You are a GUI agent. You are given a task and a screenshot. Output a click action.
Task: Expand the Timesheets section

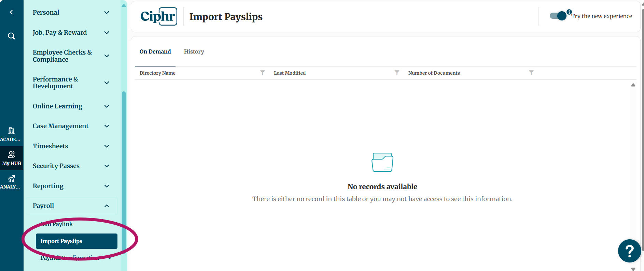(x=71, y=146)
